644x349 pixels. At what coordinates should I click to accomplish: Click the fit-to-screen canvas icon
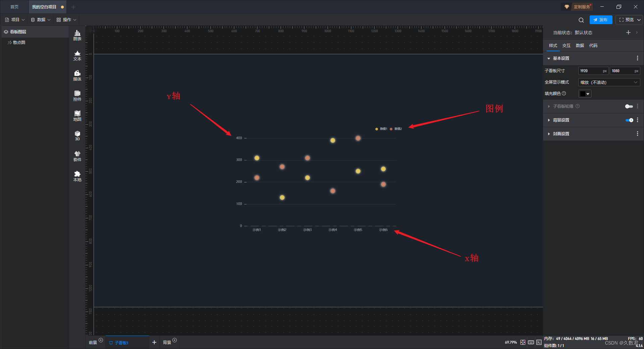coord(523,342)
